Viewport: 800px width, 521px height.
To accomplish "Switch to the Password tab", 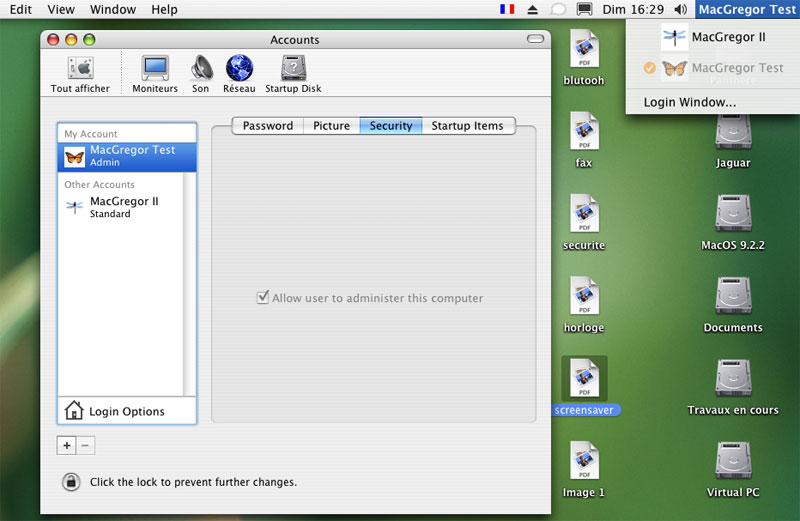I will point(268,126).
